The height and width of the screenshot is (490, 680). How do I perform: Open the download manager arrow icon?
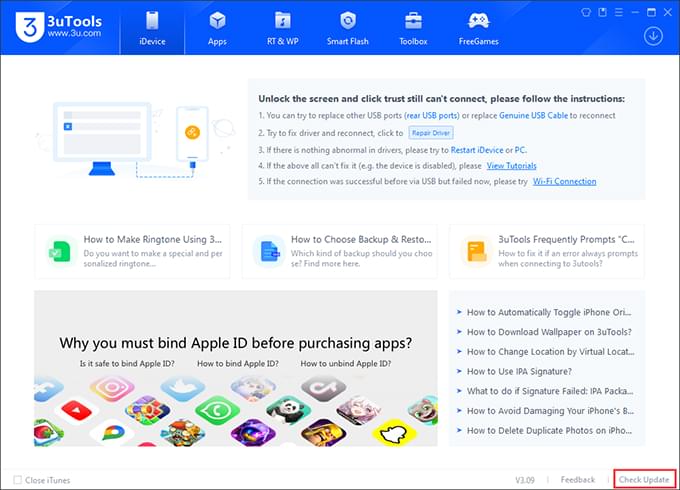point(653,36)
